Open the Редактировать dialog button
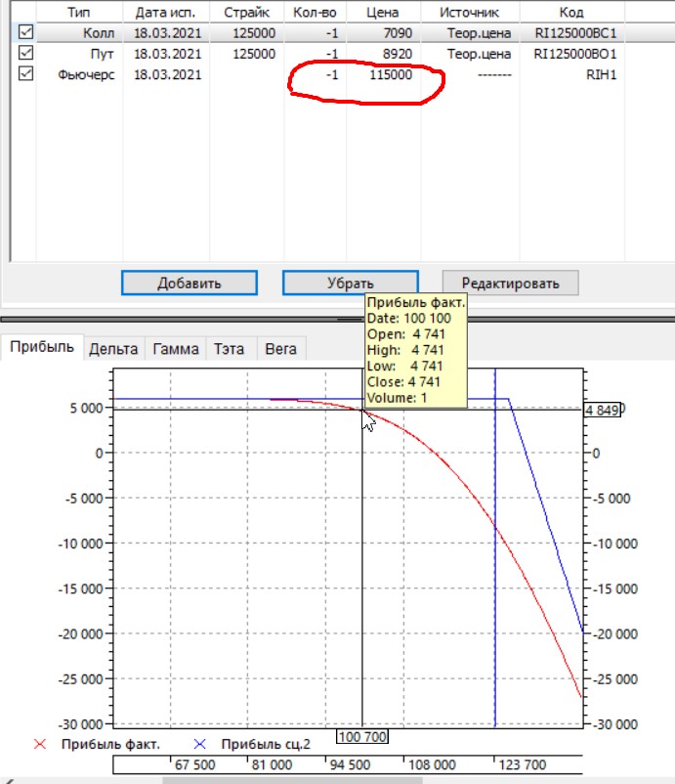This screenshot has width=675, height=784. tap(510, 283)
